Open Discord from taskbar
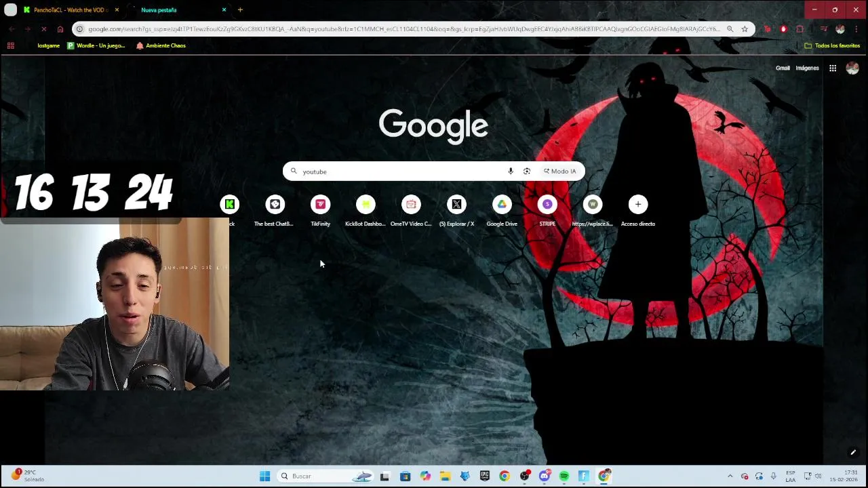Screen dimensions: 868x488 (544, 476)
